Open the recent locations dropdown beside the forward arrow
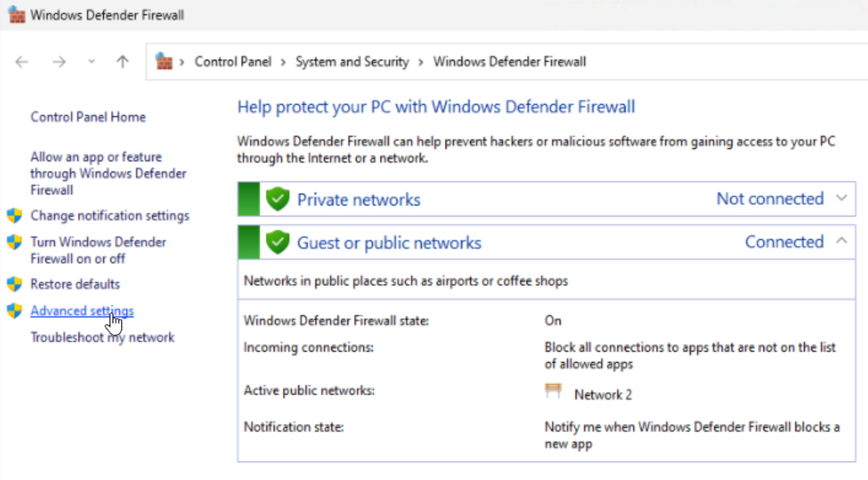 (x=91, y=62)
